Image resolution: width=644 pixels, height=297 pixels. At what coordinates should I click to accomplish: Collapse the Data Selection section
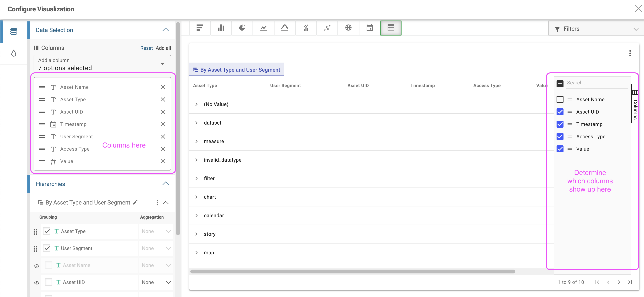tap(165, 30)
